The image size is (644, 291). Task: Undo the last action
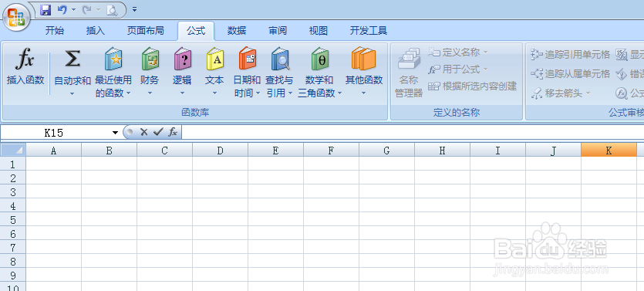(x=62, y=9)
